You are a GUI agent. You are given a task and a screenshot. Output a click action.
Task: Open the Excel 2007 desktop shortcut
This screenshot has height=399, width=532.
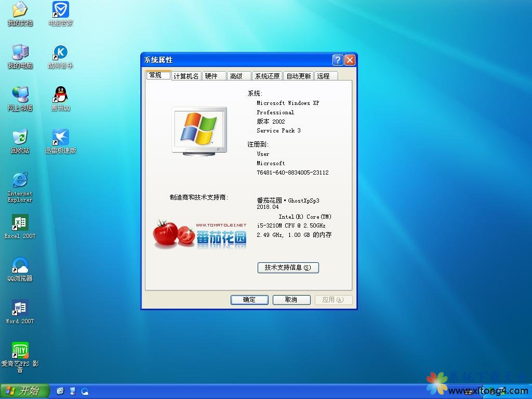[x=20, y=223]
